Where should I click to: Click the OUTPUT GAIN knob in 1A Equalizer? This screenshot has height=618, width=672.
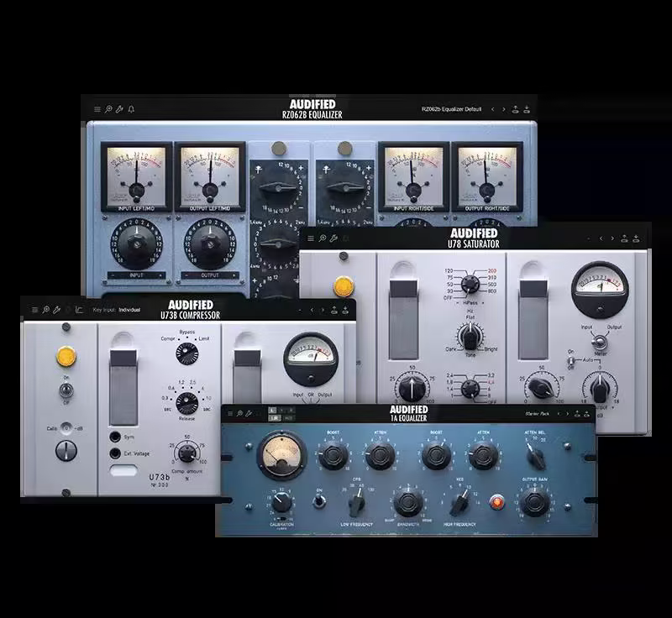535,502
